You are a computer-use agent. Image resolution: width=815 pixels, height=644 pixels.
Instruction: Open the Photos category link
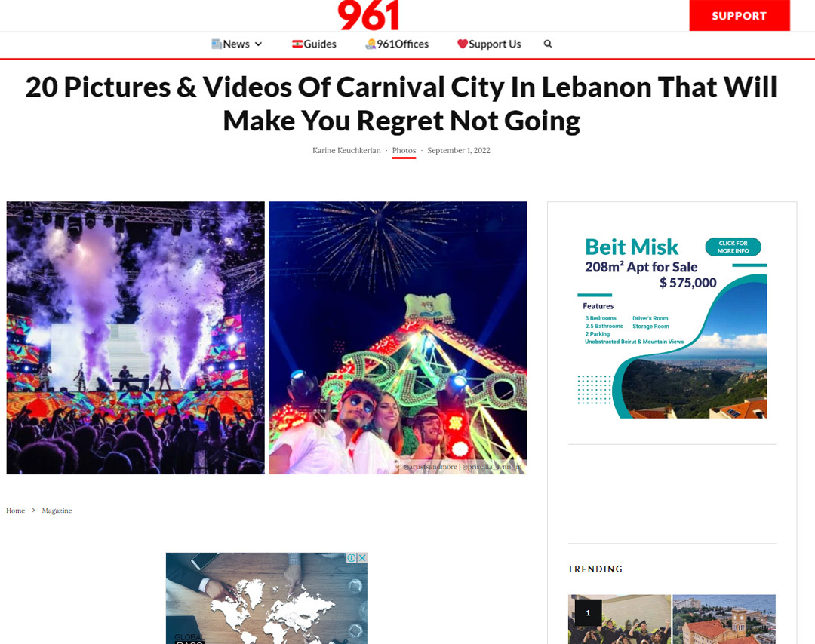[x=404, y=150]
